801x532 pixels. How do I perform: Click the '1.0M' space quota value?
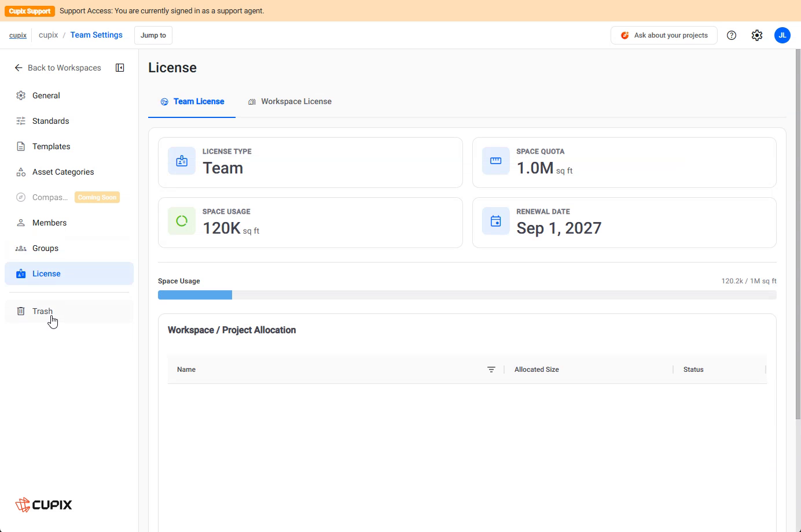(x=535, y=168)
